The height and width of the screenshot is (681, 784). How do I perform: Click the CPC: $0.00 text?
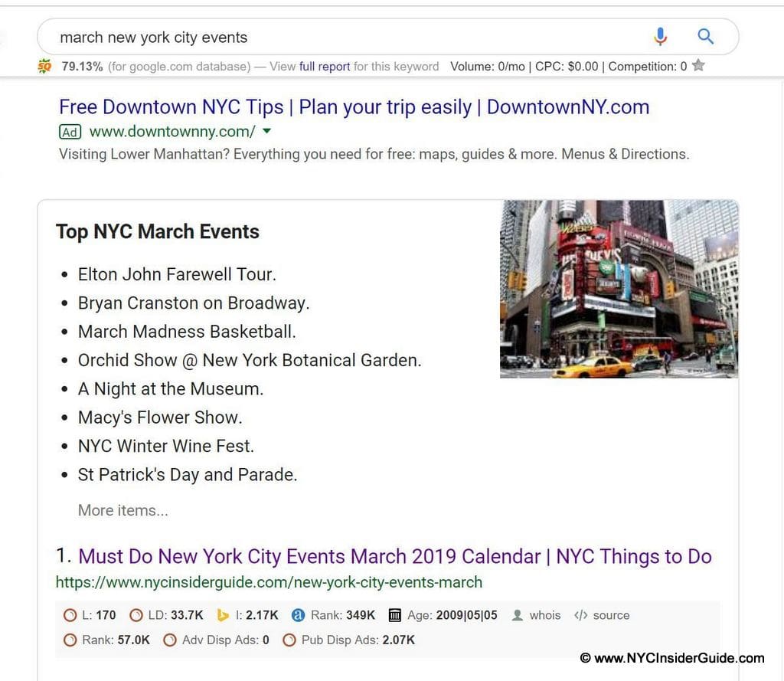[x=567, y=67]
